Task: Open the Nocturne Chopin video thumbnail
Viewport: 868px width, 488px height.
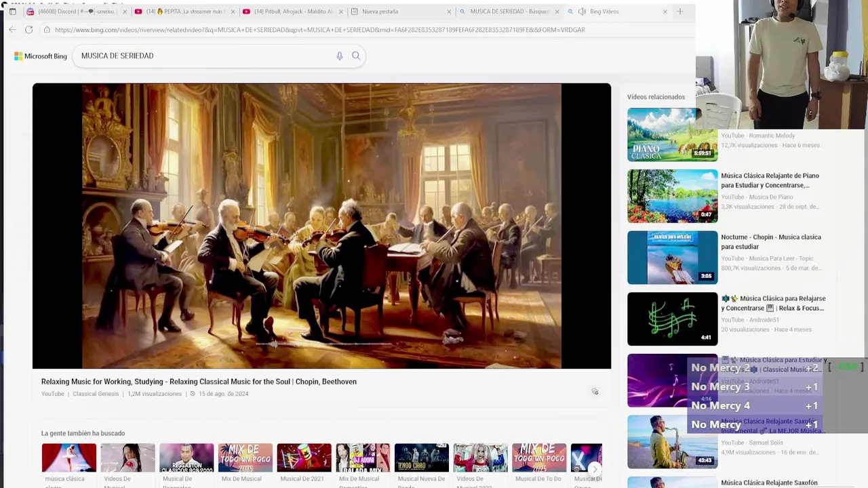Action: tap(672, 258)
